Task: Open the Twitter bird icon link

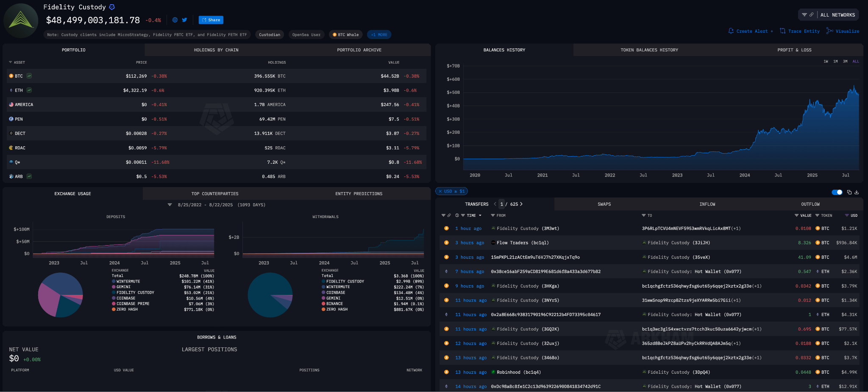Action: pos(184,20)
